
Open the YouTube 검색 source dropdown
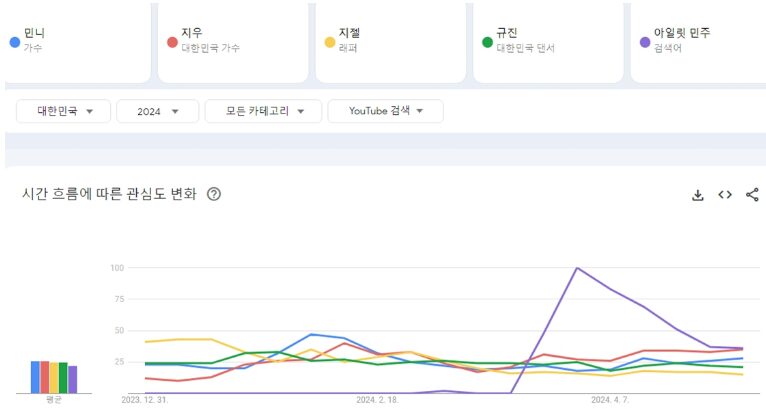point(385,111)
